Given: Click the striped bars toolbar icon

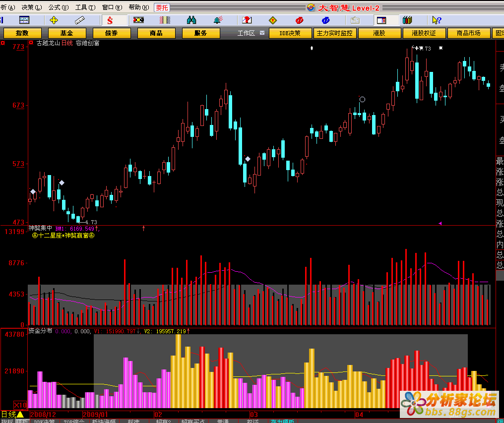Looking at the screenshot, I should (x=165, y=20).
